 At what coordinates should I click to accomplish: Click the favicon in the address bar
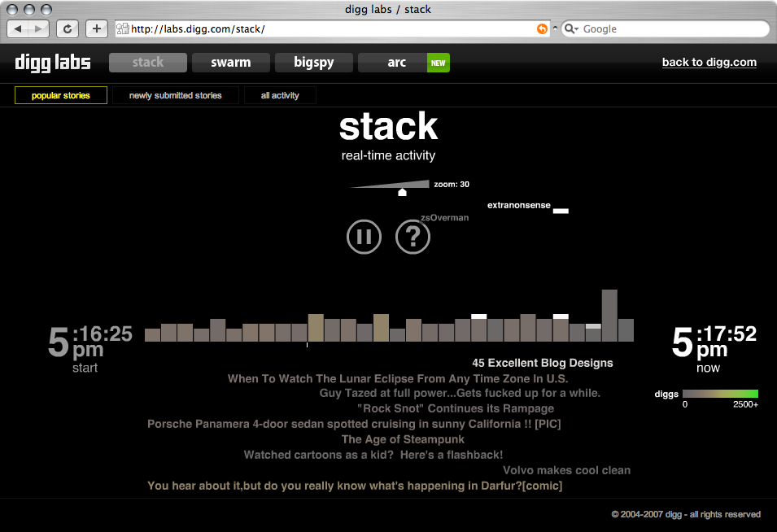[x=124, y=28]
